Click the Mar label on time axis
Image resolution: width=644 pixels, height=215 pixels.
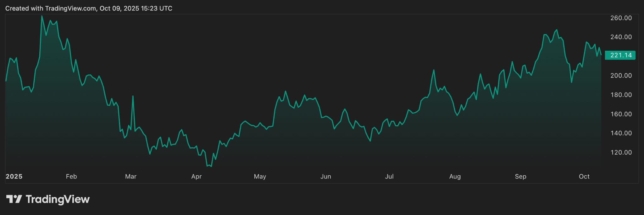[131, 177]
